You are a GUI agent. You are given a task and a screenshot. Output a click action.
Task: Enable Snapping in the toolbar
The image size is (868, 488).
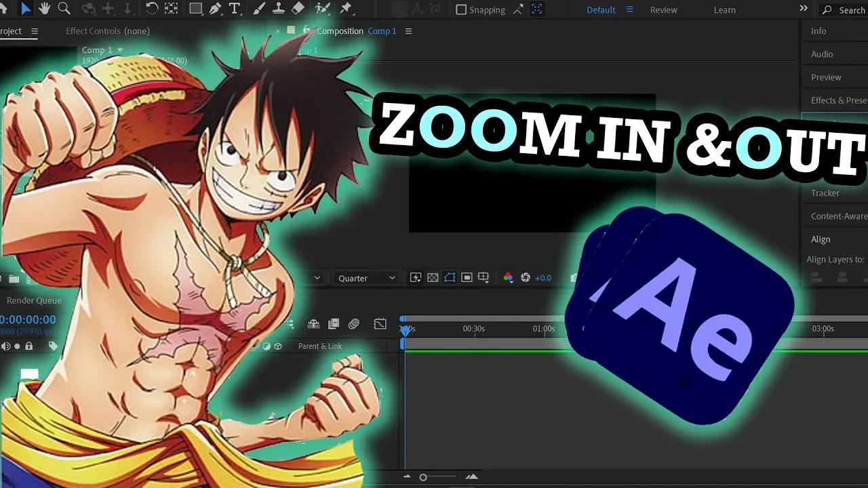coord(460,9)
